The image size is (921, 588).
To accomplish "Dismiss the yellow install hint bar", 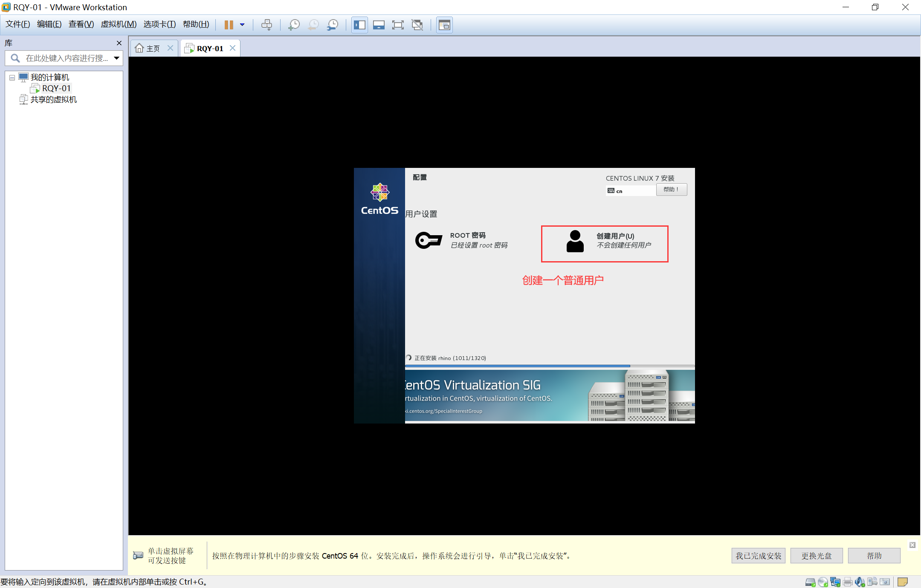I will pyautogui.click(x=912, y=545).
